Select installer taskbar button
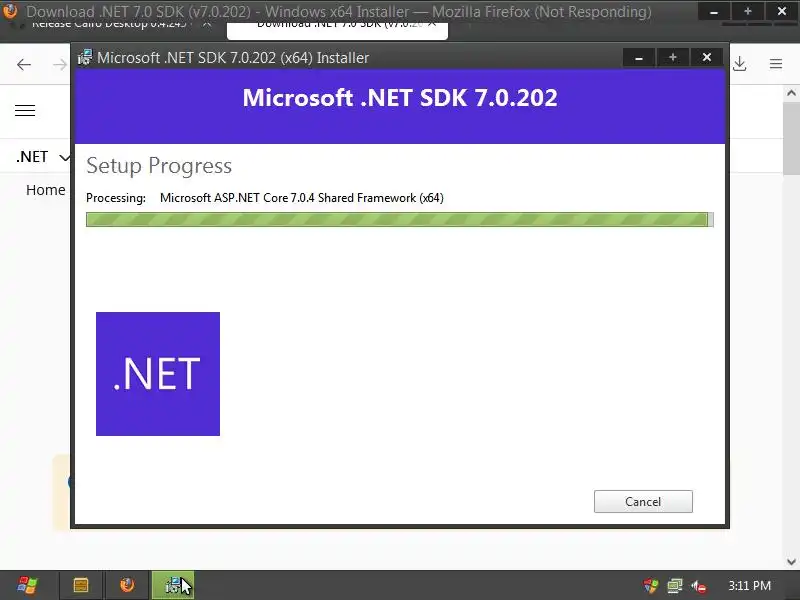This screenshot has width=800, height=600. (x=173, y=585)
